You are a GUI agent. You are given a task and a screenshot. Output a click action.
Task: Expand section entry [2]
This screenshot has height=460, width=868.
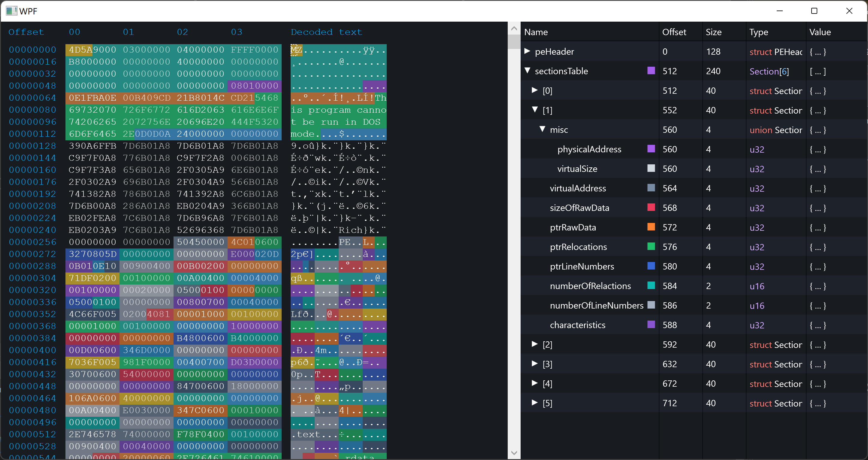(x=535, y=344)
